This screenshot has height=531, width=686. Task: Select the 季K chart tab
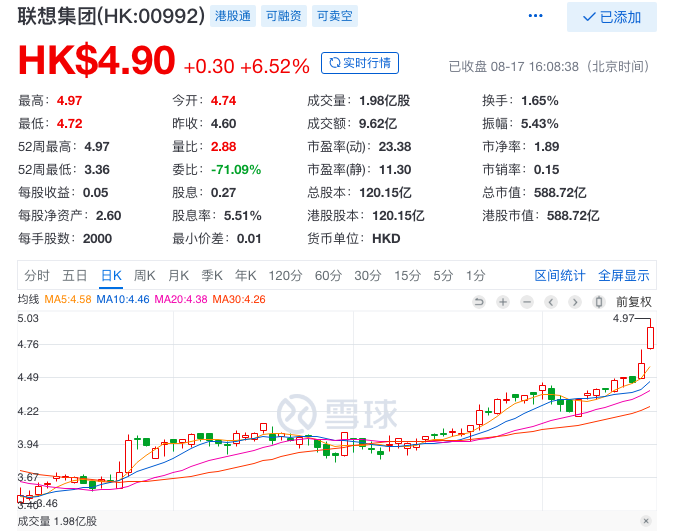(x=212, y=276)
